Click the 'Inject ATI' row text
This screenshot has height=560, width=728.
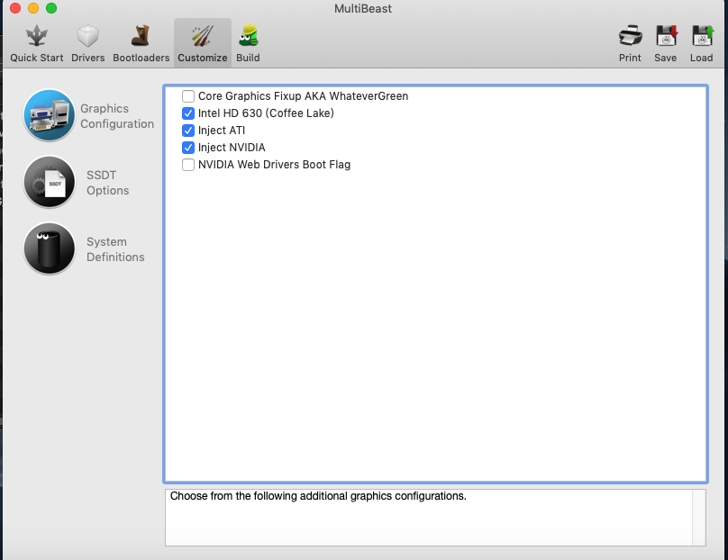[x=222, y=131]
